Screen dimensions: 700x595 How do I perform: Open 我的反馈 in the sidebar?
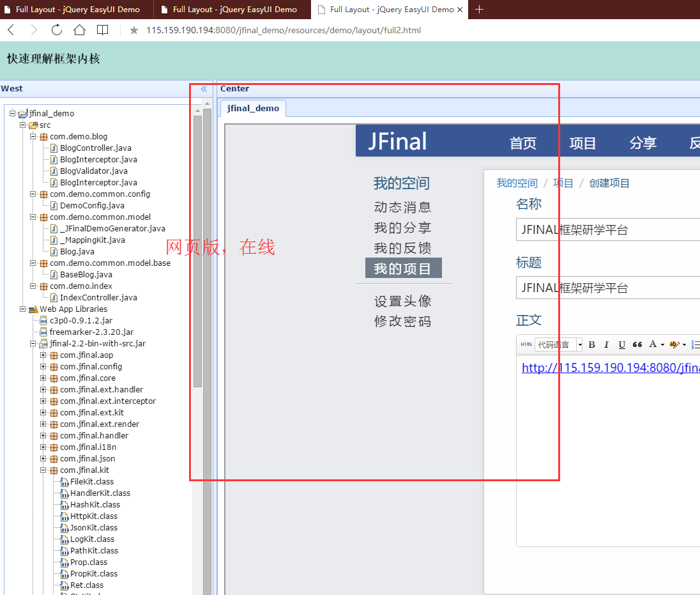point(402,248)
